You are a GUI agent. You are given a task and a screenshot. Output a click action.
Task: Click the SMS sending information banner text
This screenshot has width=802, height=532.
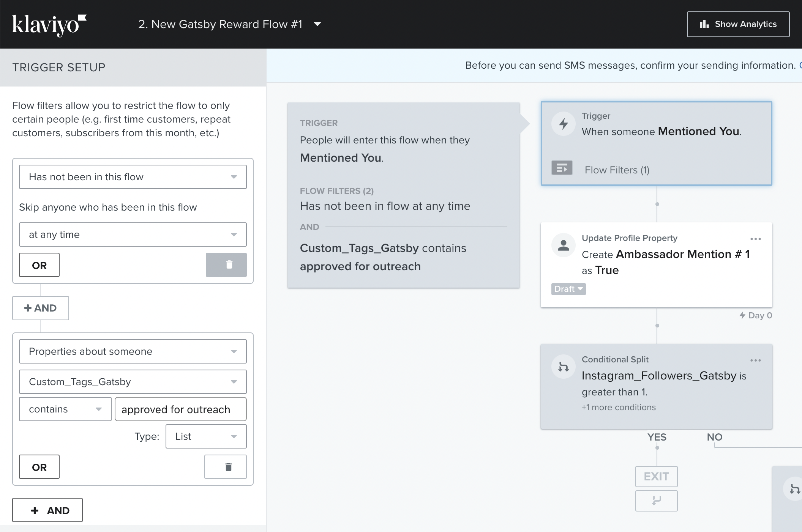630,66
